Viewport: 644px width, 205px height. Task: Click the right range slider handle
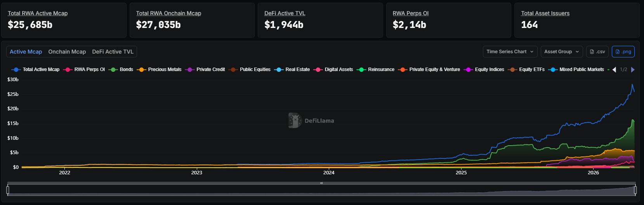coord(635,190)
